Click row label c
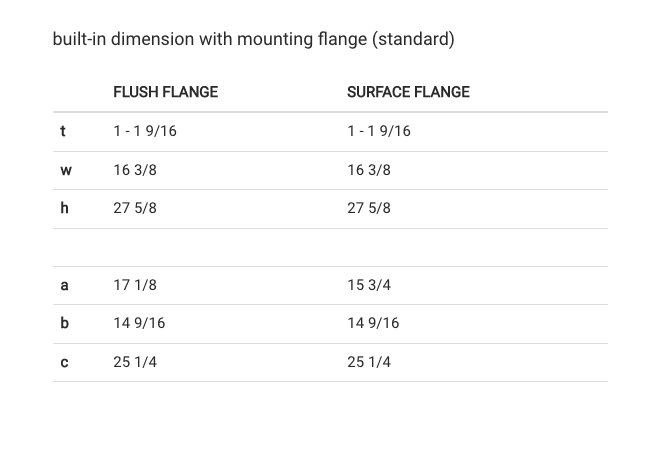Viewport: 653px width, 466px height. tap(64, 362)
